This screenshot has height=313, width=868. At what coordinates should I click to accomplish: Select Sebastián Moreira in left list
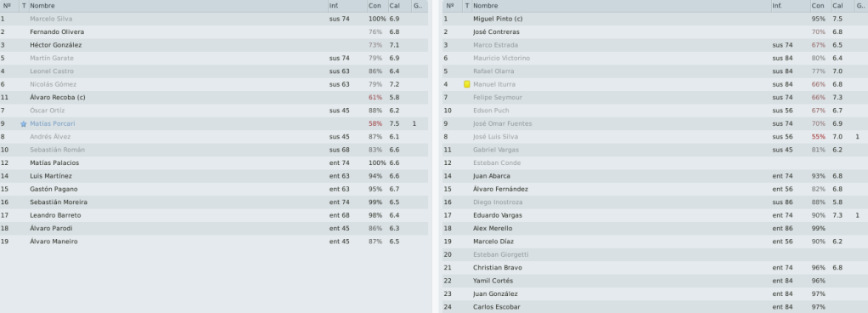coord(59,202)
